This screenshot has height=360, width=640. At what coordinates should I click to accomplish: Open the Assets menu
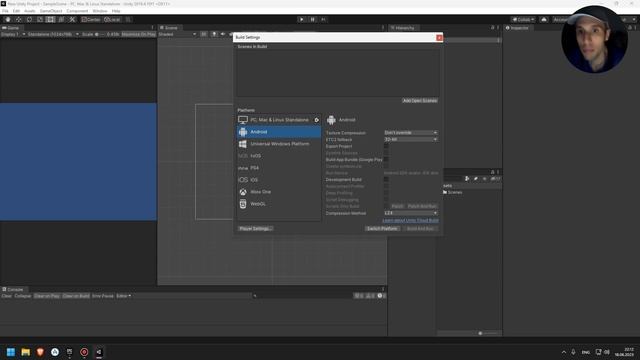click(30, 11)
